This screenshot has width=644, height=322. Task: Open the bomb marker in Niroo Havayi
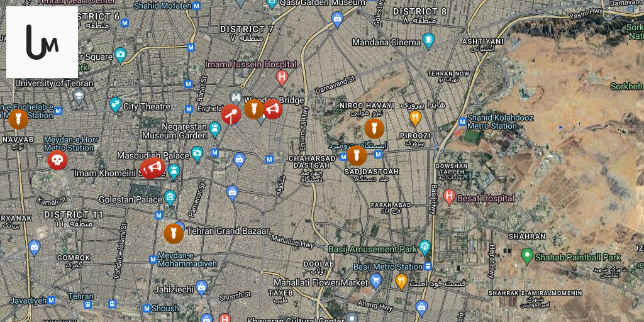(374, 128)
